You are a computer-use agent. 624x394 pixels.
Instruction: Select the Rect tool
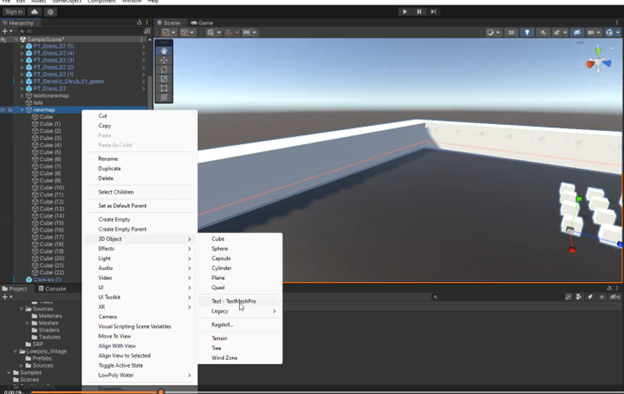pyautogui.click(x=164, y=88)
